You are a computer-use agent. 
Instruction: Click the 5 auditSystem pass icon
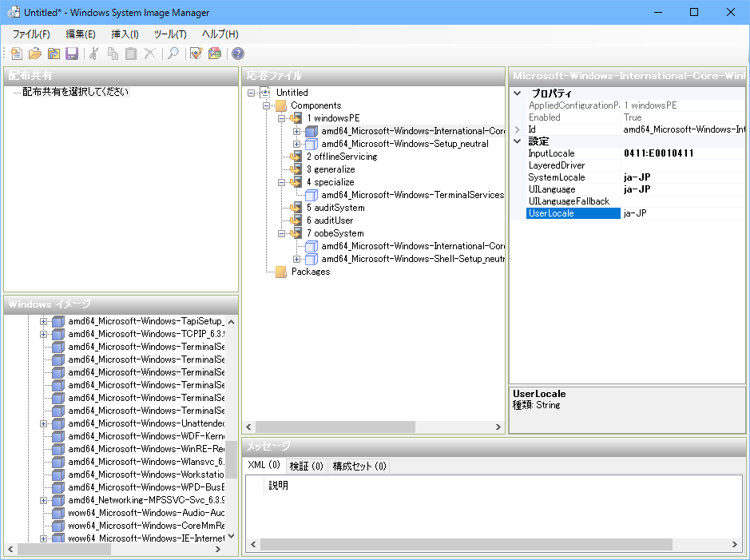296,208
